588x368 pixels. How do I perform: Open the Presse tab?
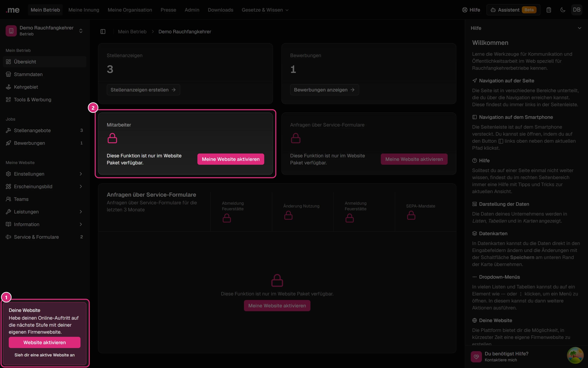[x=168, y=10]
